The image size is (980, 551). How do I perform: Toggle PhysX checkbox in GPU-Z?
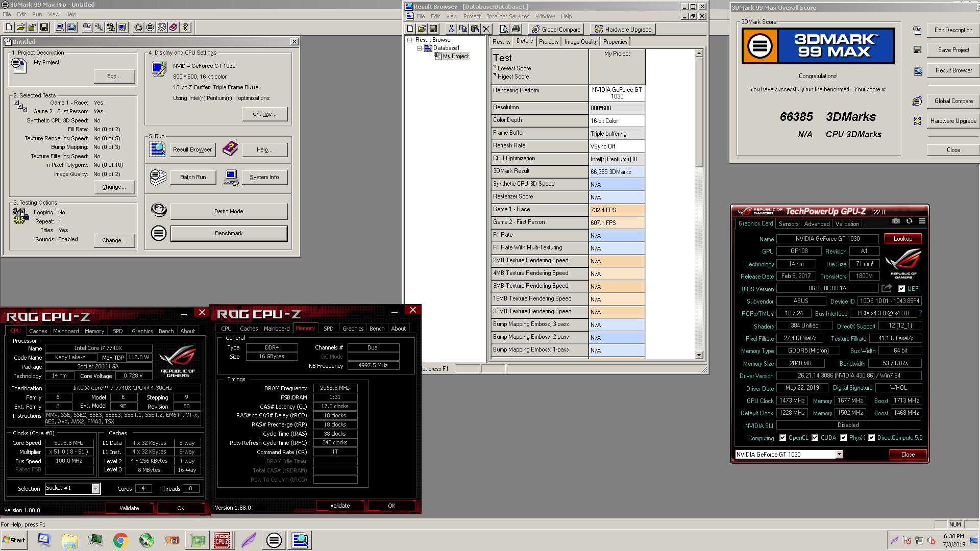click(844, 438)
